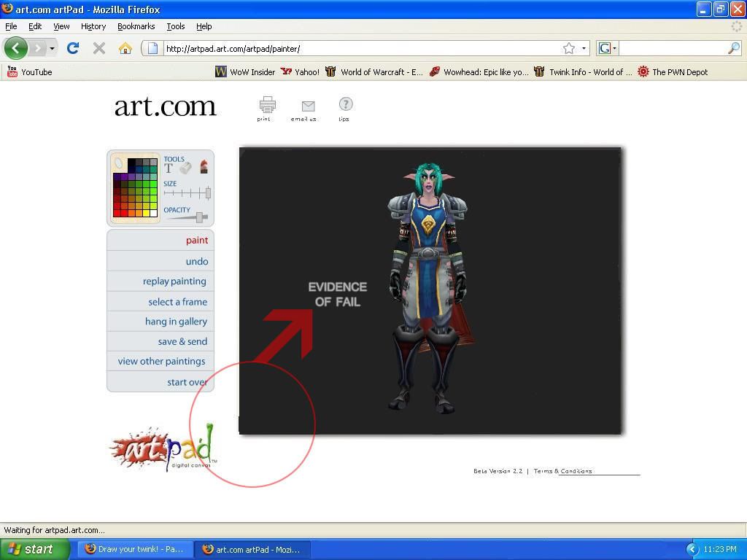747x560 pixels.
Task: Open the Yahoo! bookmark
Action: coord(300,72)
